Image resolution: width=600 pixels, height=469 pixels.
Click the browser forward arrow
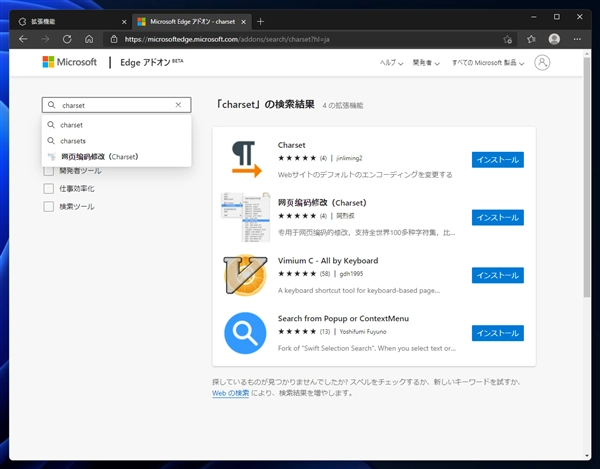coord(45,39)
